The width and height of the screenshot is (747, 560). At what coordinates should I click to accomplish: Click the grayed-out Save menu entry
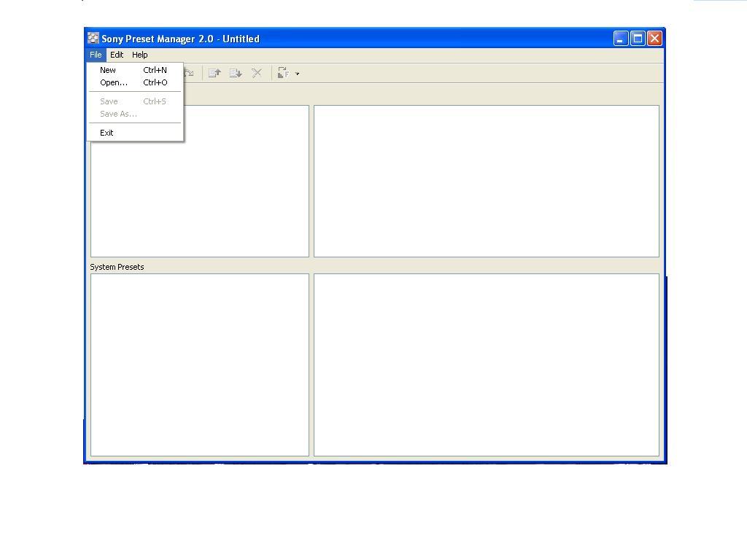109,101
